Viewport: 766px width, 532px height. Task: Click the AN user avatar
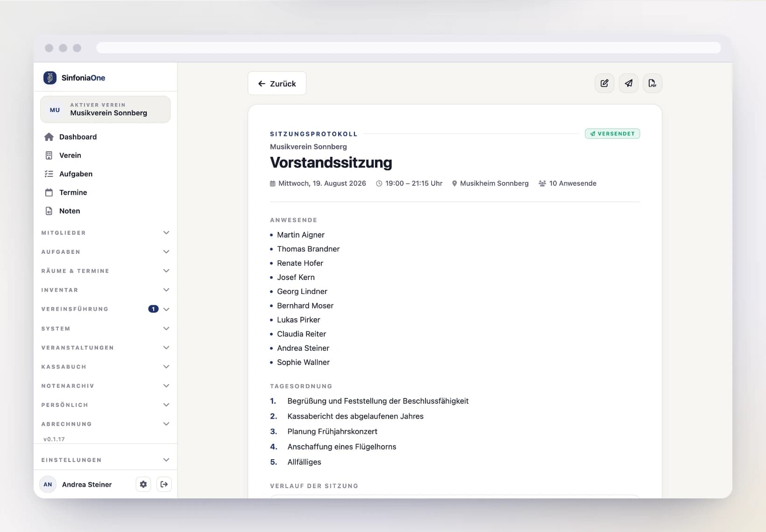tap(48, 484)
